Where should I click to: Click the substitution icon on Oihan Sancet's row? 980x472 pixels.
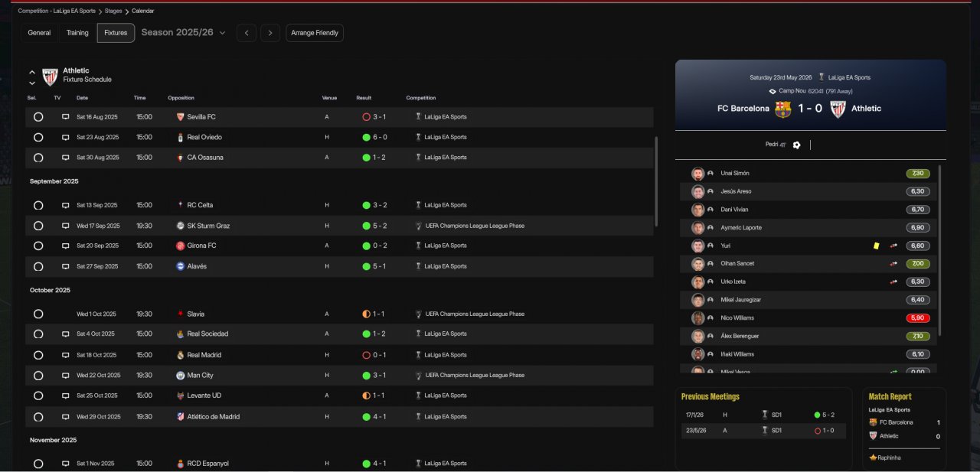tap(893, 264)
